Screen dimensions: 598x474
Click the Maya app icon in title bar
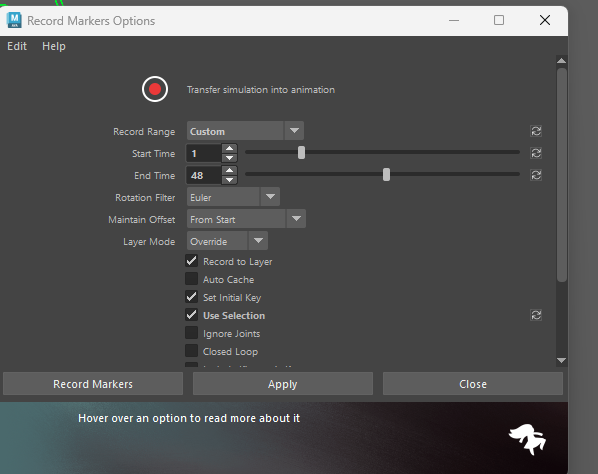14,20
